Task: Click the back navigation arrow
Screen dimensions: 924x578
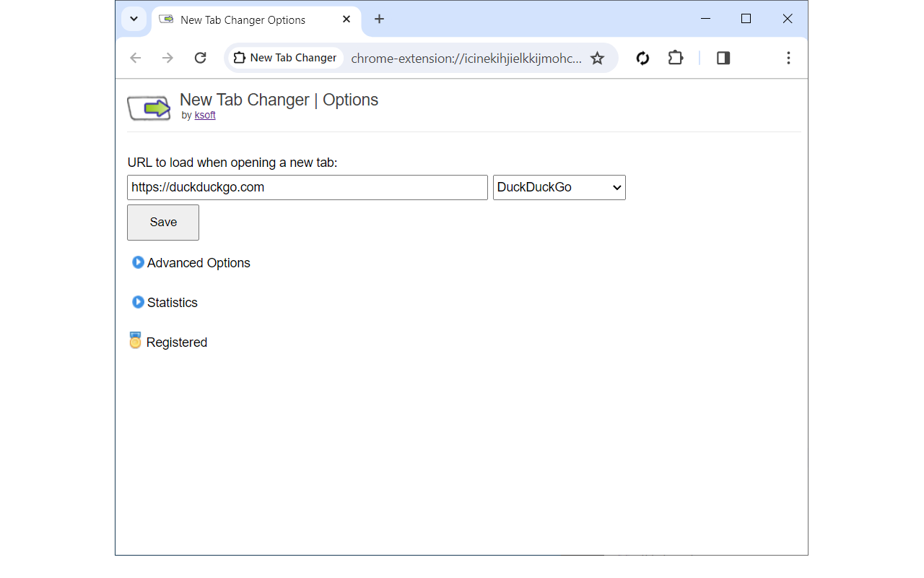Action: (135, 58)
